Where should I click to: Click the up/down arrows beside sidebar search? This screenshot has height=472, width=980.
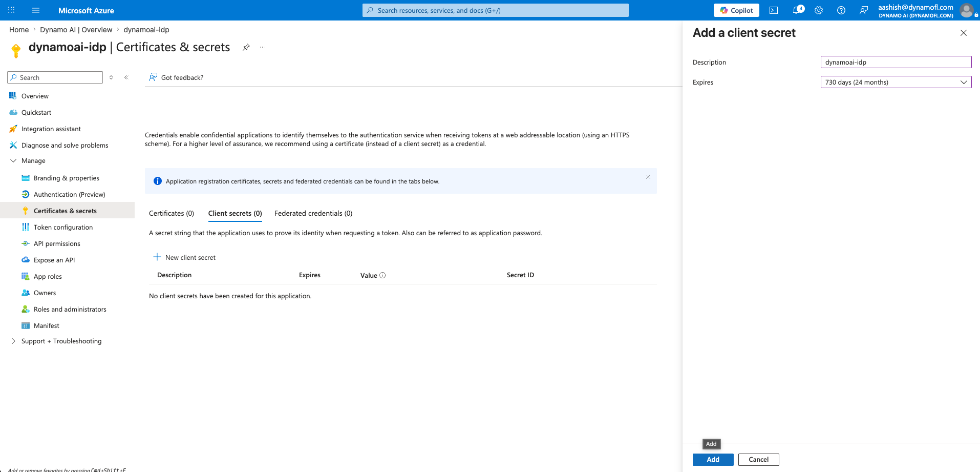(111, 77)
